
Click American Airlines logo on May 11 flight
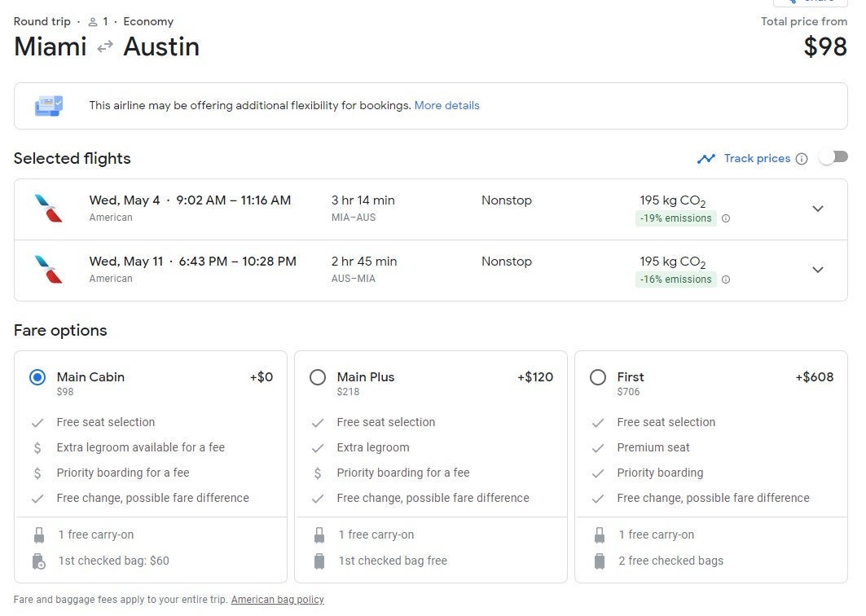(x=48, y=270)
